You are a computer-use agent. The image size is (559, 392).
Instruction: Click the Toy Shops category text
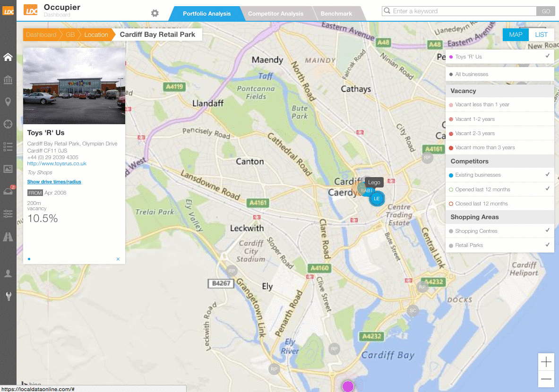(40, 172)
